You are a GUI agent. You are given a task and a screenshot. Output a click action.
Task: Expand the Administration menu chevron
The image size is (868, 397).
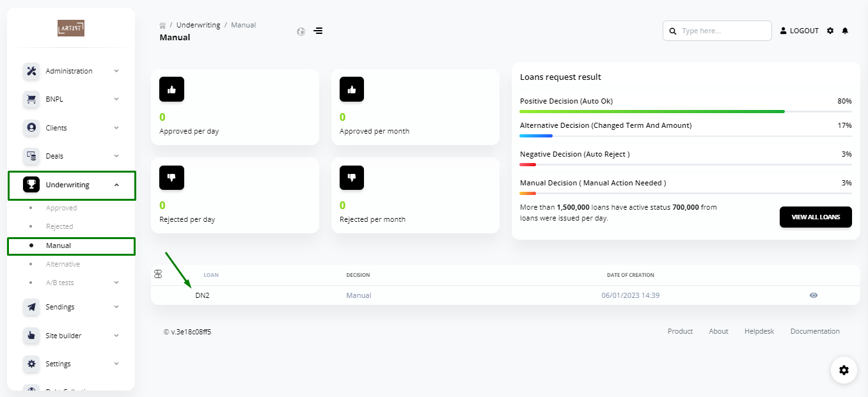(x=116, y=71)
